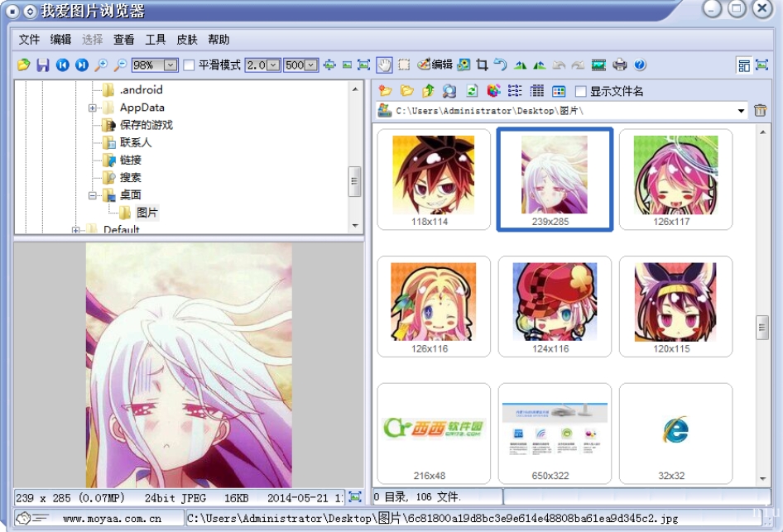Click the trash bin next to path bar
The height and width of the screenshot is (532, 783).
pos(760,110)
